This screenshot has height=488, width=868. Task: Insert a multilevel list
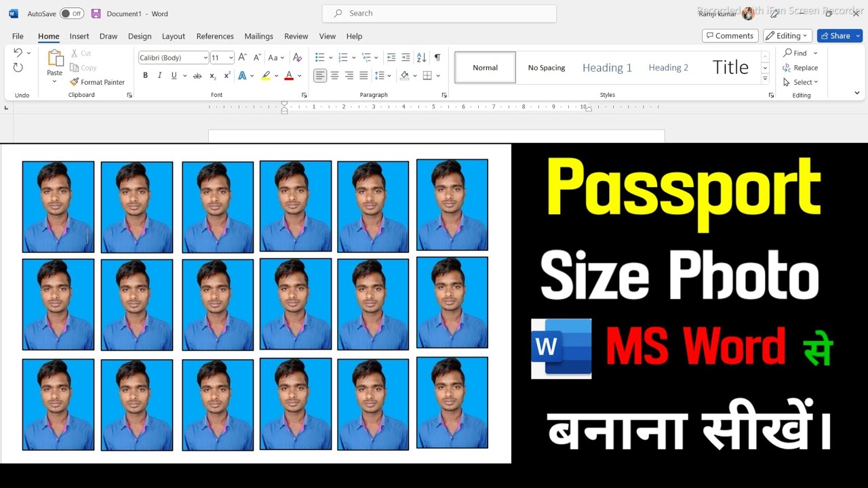(x=366, y=58)
